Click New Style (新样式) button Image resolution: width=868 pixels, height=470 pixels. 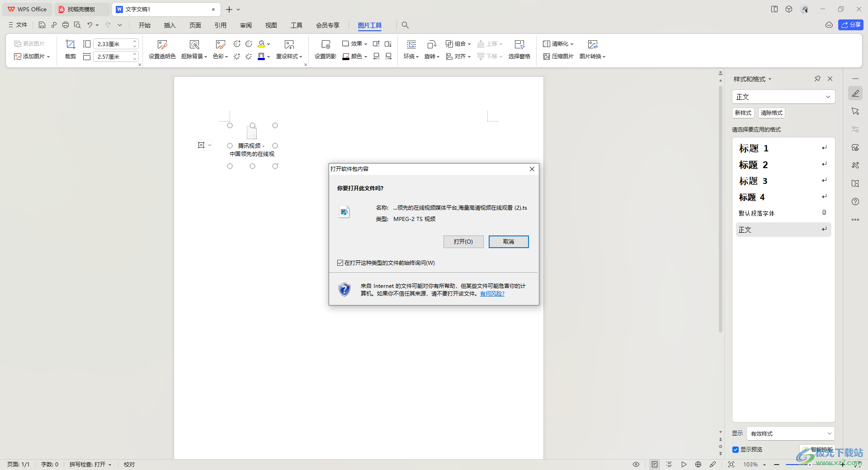coord(743,113)
